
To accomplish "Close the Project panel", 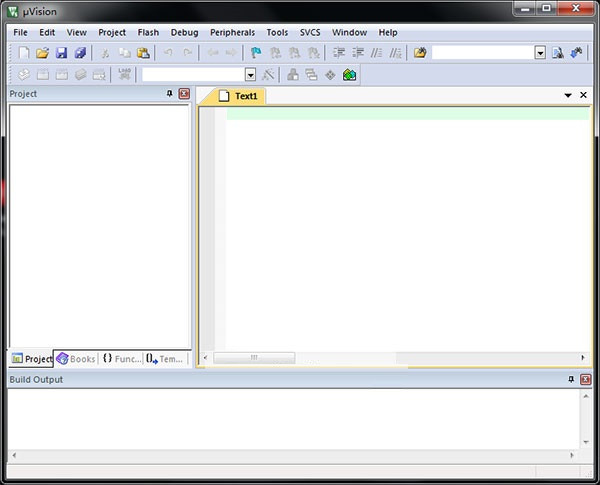I will (x=184, y=94).
